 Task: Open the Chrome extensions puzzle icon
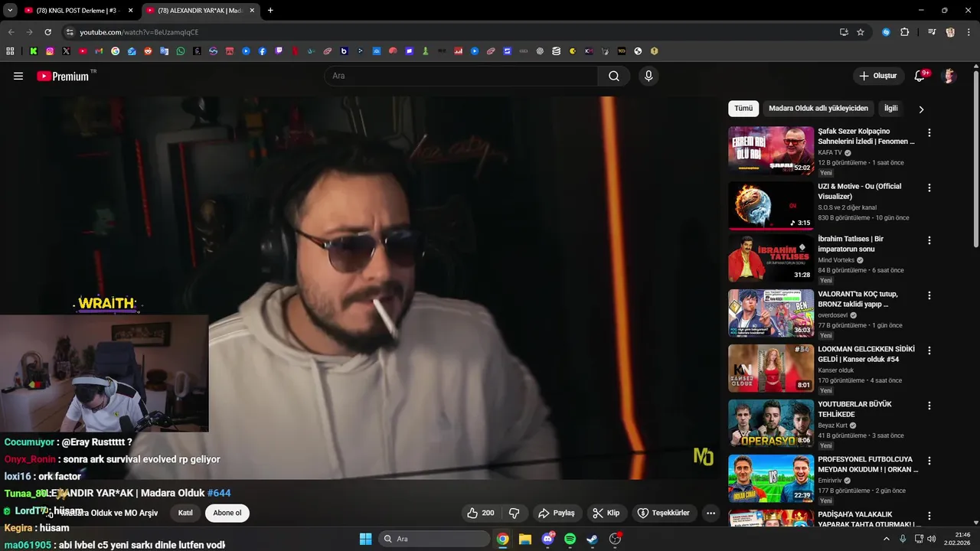(904, 32)
